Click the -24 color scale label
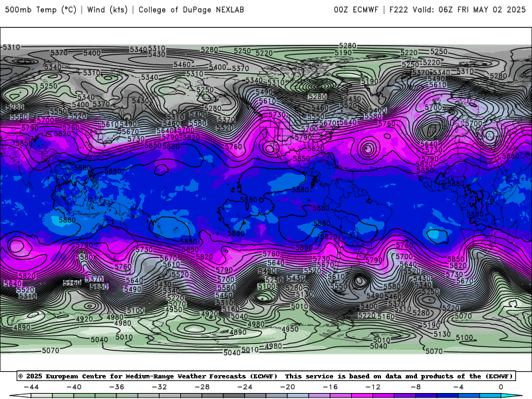The image size is (532, 399). tap(245, 387)
